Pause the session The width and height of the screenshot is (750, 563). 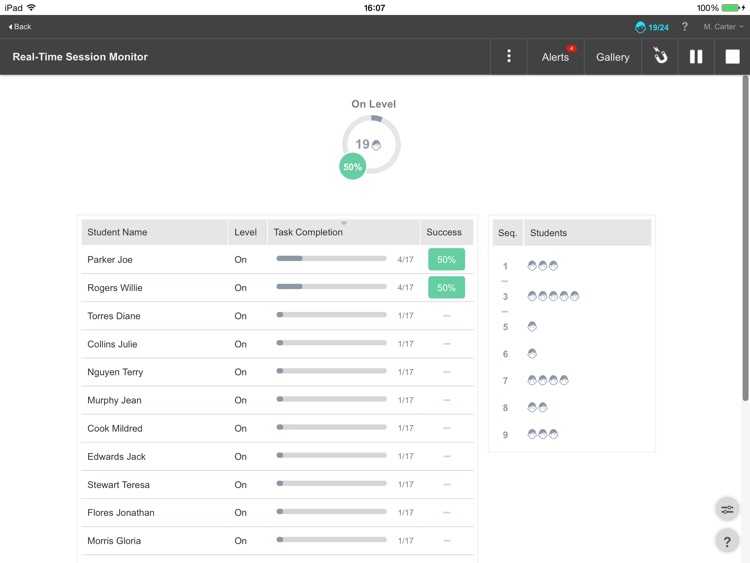[696, 57]
